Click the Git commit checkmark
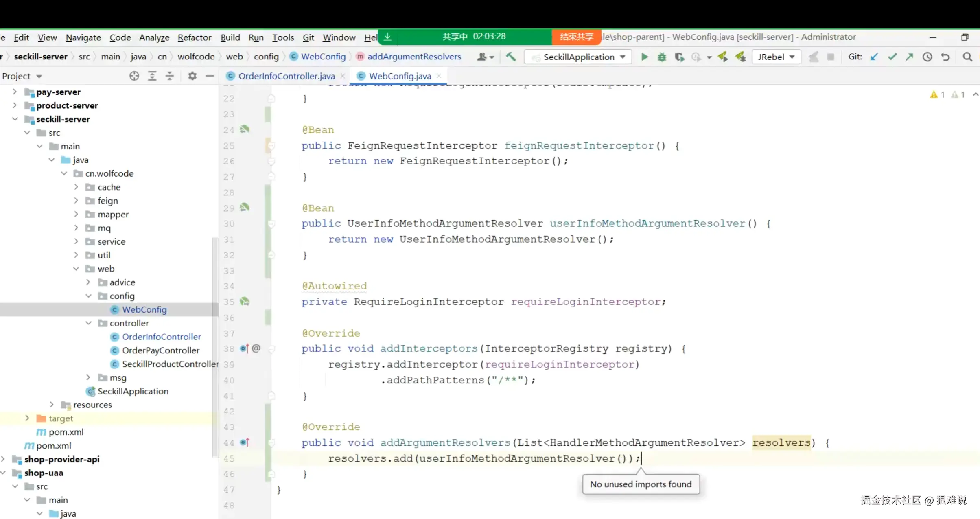 coord(892,57)
